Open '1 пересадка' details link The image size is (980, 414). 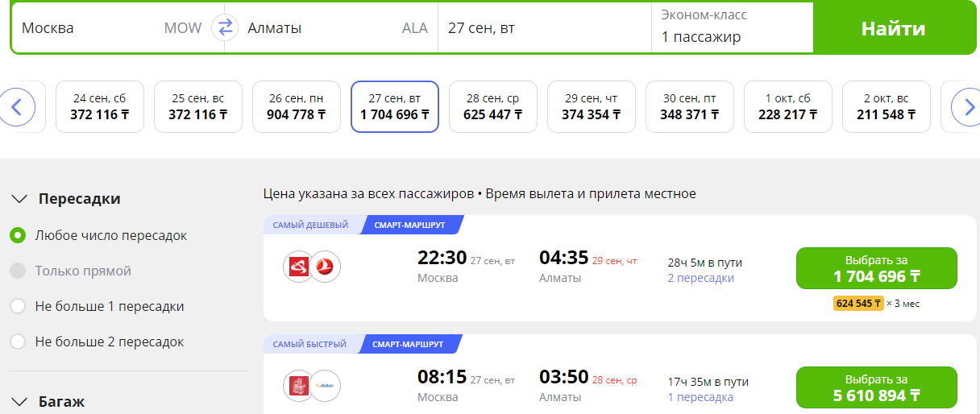point(700,398)
